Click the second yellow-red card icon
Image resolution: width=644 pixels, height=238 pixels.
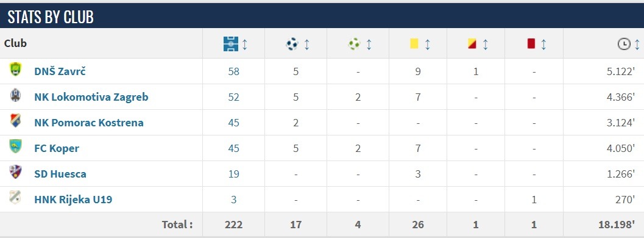[472, 43]
